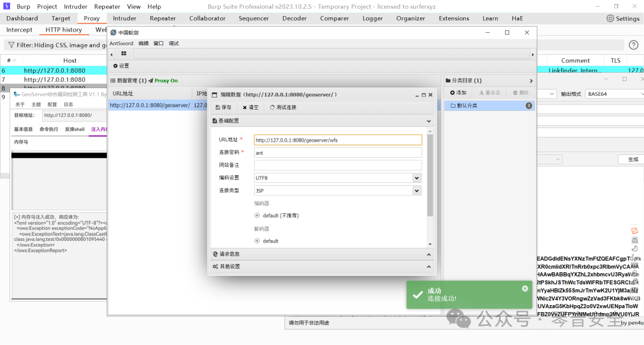Click edit dialog vertical scrollbar thumb
This screenshot has width=644, height=345.
tap(430, 175)
